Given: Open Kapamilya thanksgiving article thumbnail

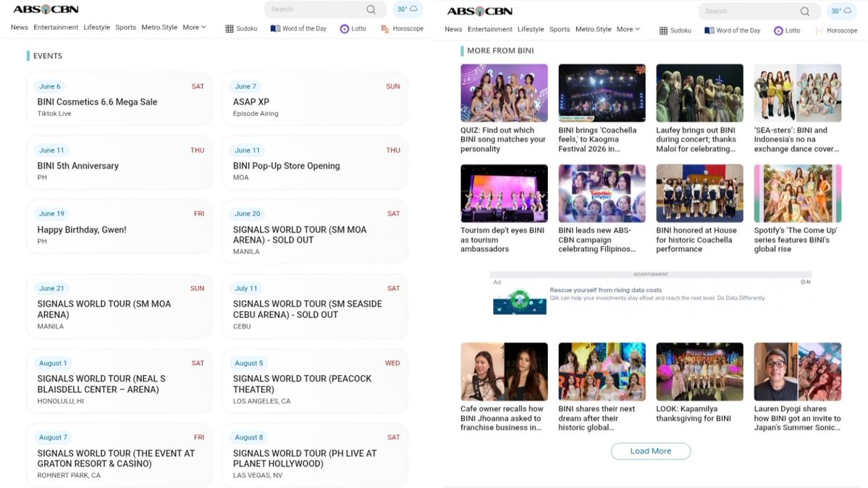Looking at the screenshot, I should (700, 371).
